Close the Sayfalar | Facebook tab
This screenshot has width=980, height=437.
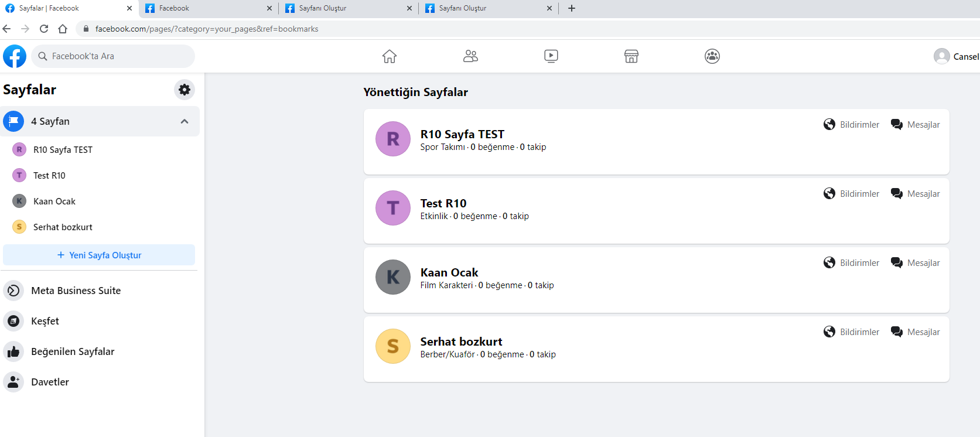pyautogui.click(x=129, y=8)
